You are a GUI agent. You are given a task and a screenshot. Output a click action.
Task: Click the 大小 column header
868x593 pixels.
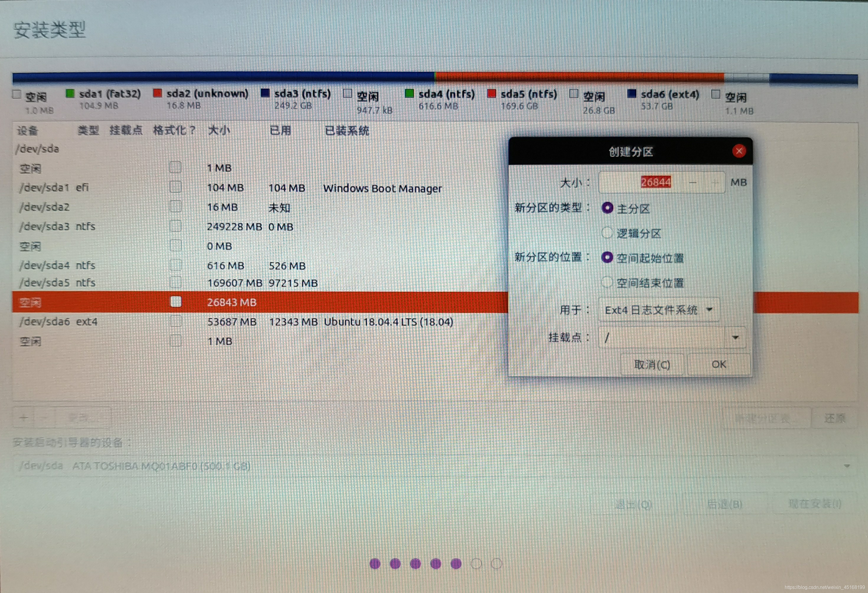[219, 131]
